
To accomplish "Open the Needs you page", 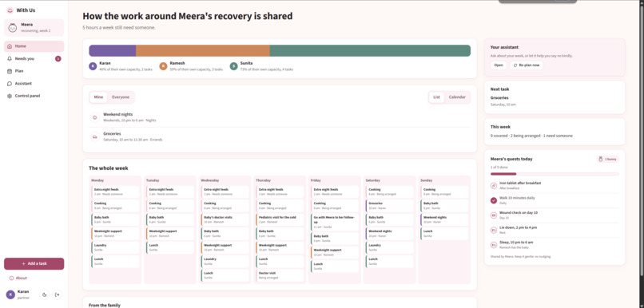I will [34, 58].
